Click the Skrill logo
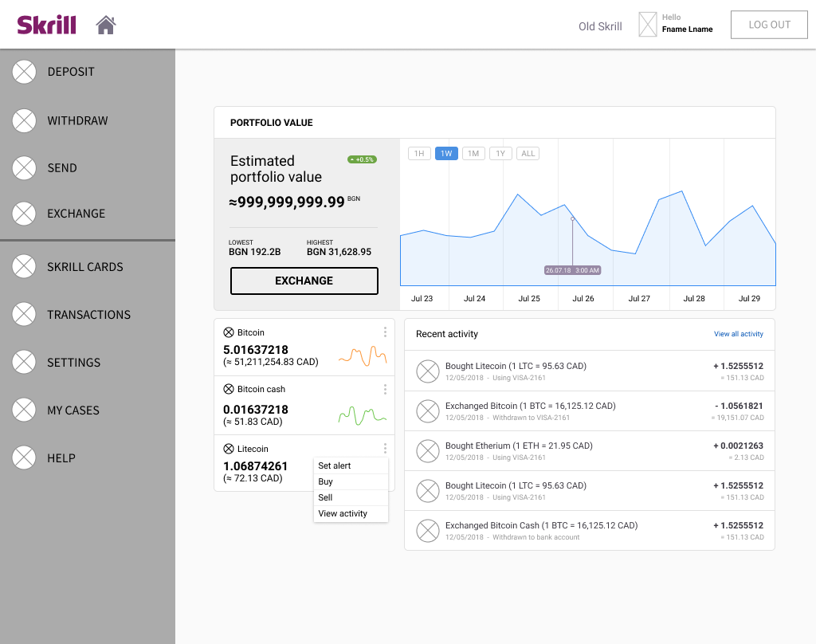The width and height of the screenshot is (816, 644). 46,25
